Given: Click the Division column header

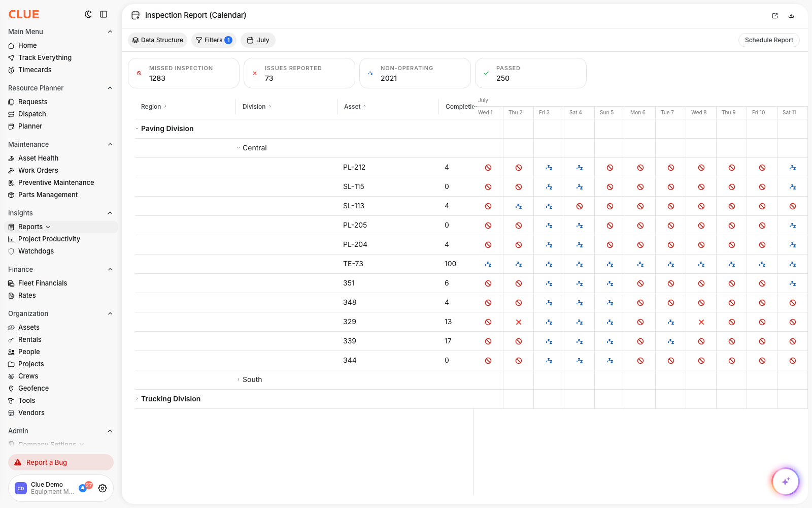Looking at the screenshot, I should click(254, 107).
